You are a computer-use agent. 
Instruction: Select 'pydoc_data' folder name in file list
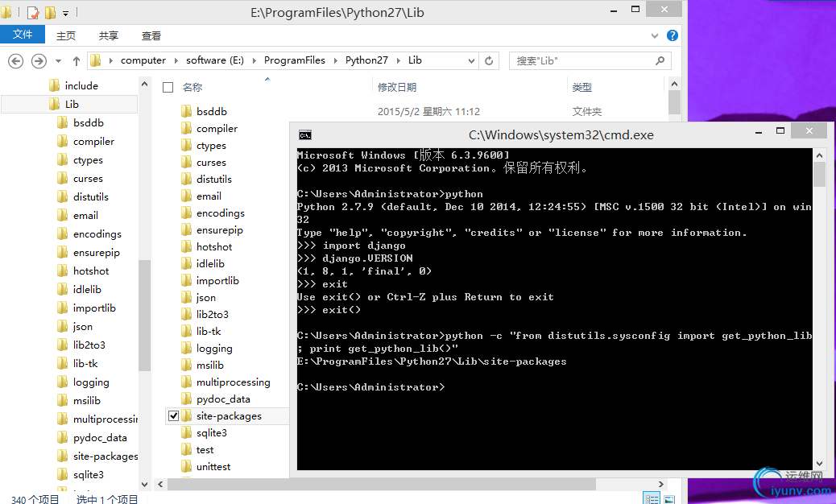(x=223, y=399)
